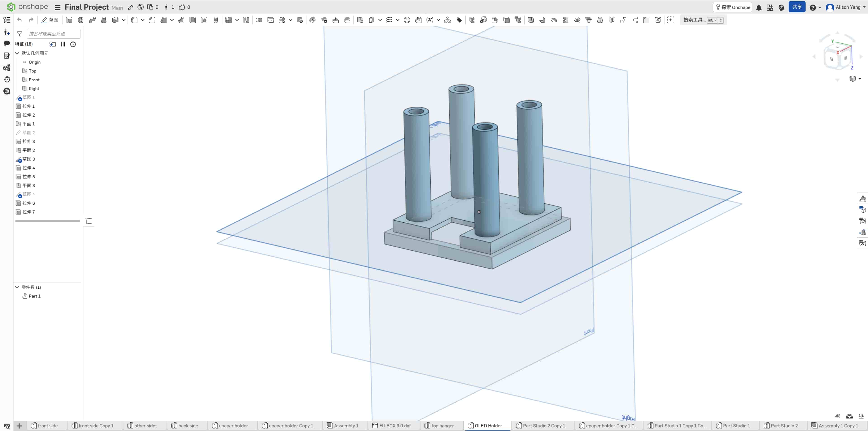The width and height of the screenshot is (868, 431).
Task: Open the Sketch (草图) tool
Action: [50, 20]
